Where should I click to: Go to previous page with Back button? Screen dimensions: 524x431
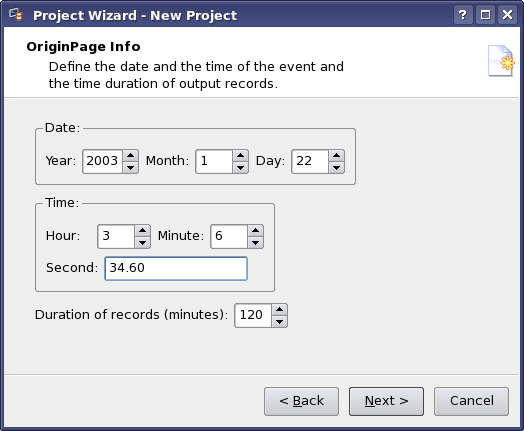(x=301, y=401)
